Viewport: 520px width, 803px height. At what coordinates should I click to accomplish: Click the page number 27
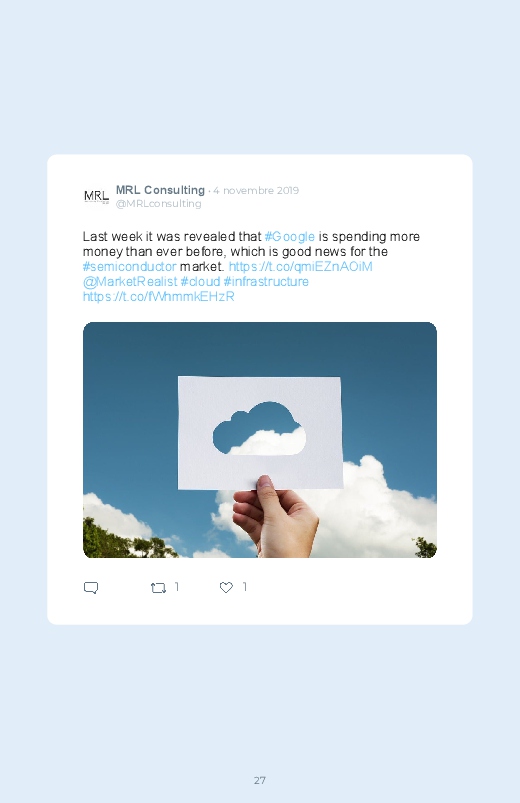coord(260,780)
